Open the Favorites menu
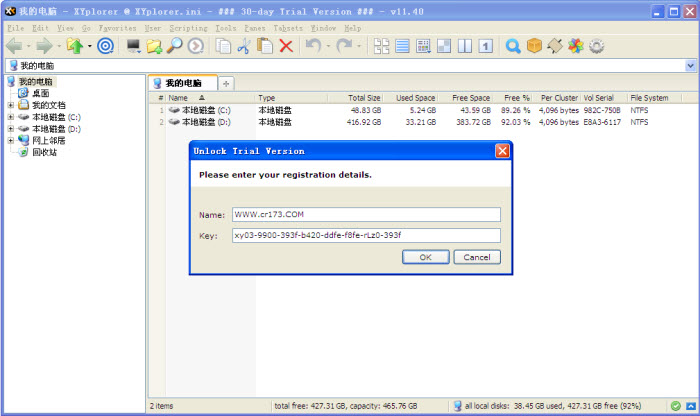The height and width of the screenshot is (416, 700). [x=117, y=28]
